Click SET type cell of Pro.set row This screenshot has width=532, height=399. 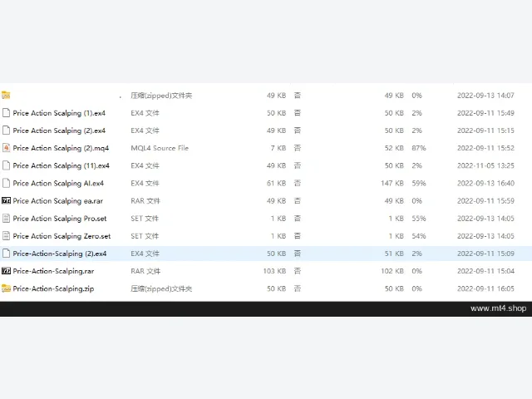pos(145,218)
